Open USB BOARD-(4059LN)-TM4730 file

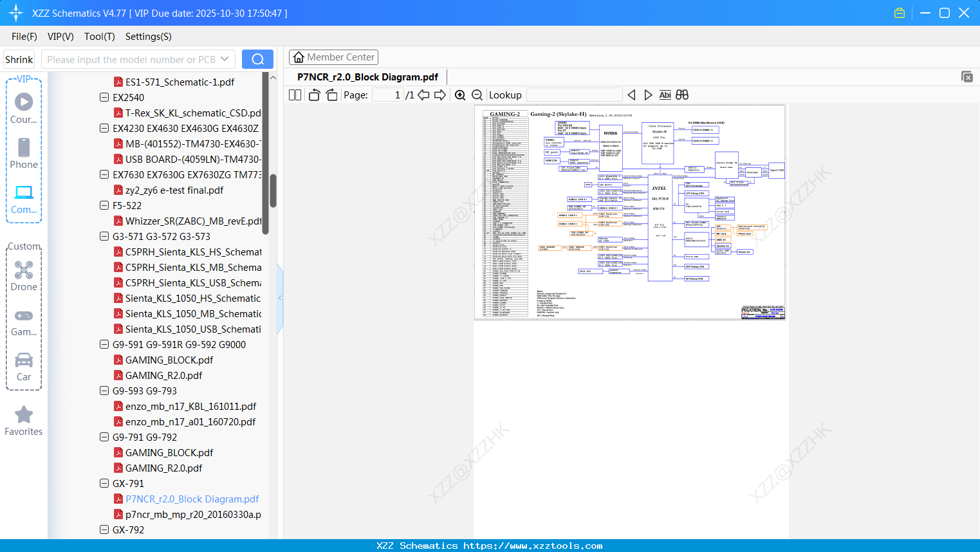(x=187, y=159)
